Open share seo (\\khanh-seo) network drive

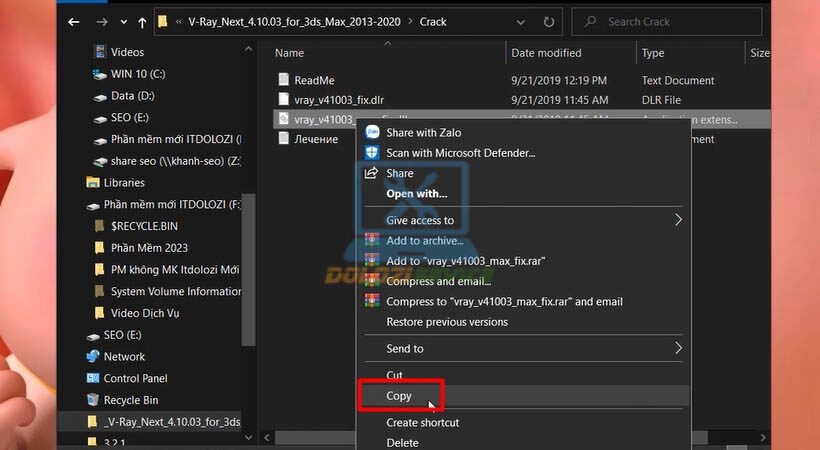[x=175, y=161]
